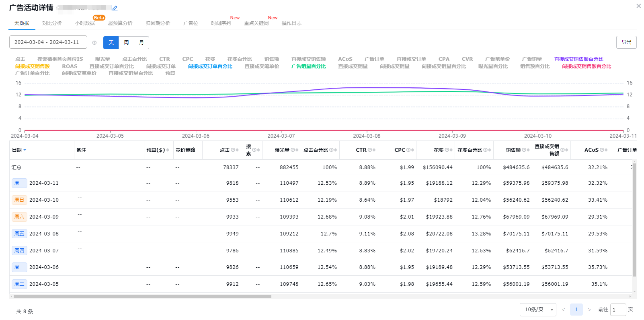Click the table's horizontal scrollbar
The image size is (644, 320).
point(142,296)
